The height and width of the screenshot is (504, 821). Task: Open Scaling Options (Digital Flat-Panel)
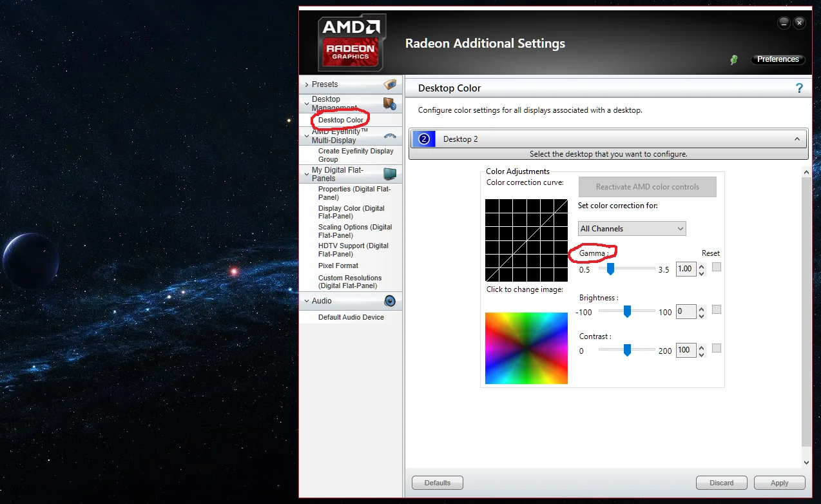[355, 231]
